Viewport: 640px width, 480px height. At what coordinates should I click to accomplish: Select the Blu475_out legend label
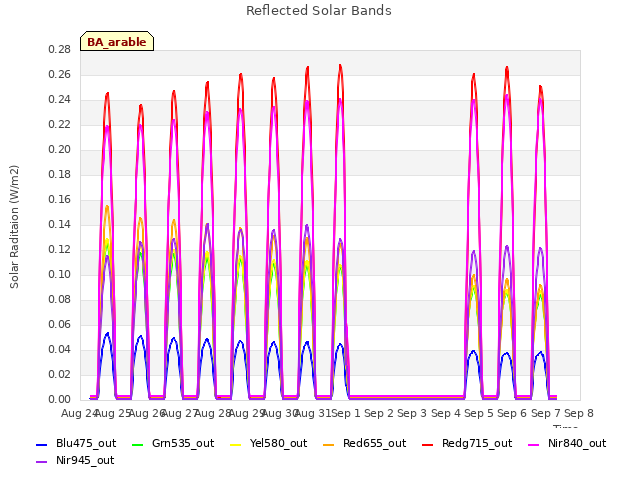point(86,444)
